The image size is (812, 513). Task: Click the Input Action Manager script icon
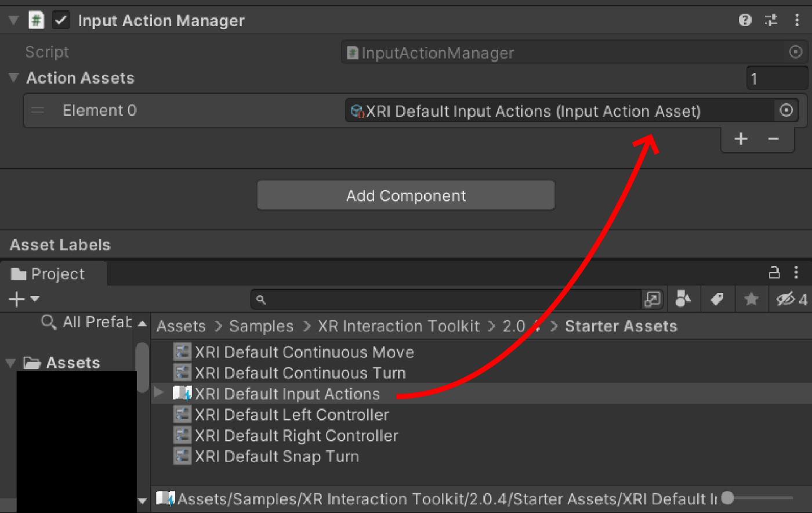[x=37, y=20]
